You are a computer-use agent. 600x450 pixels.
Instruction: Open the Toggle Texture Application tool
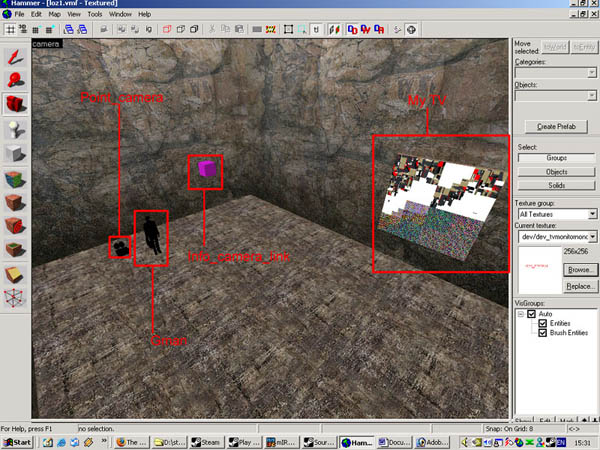click(x=15, y=179)
